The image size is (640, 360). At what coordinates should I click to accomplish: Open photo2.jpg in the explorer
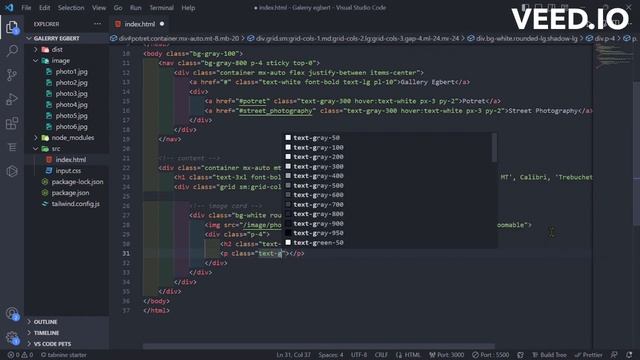click(71, 82)
